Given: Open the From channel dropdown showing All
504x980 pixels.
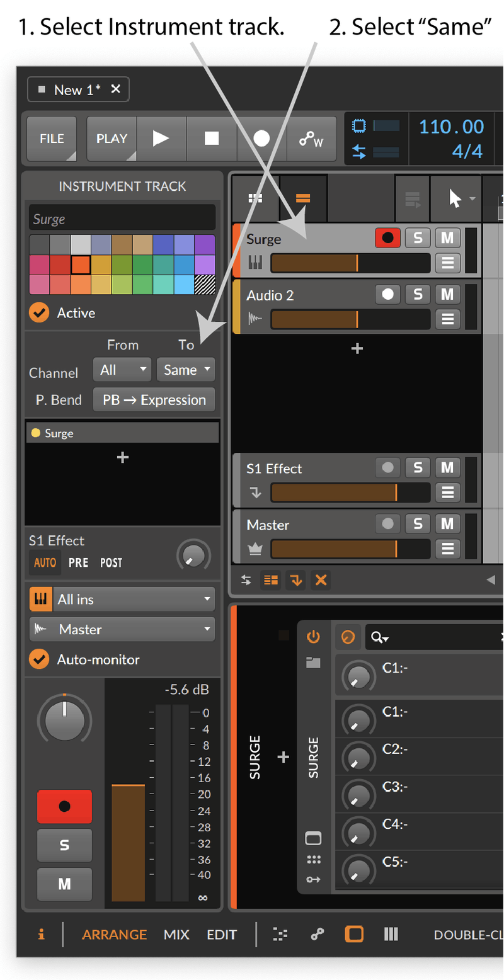Looking at the screenshot, I should [x=122, y=370].
